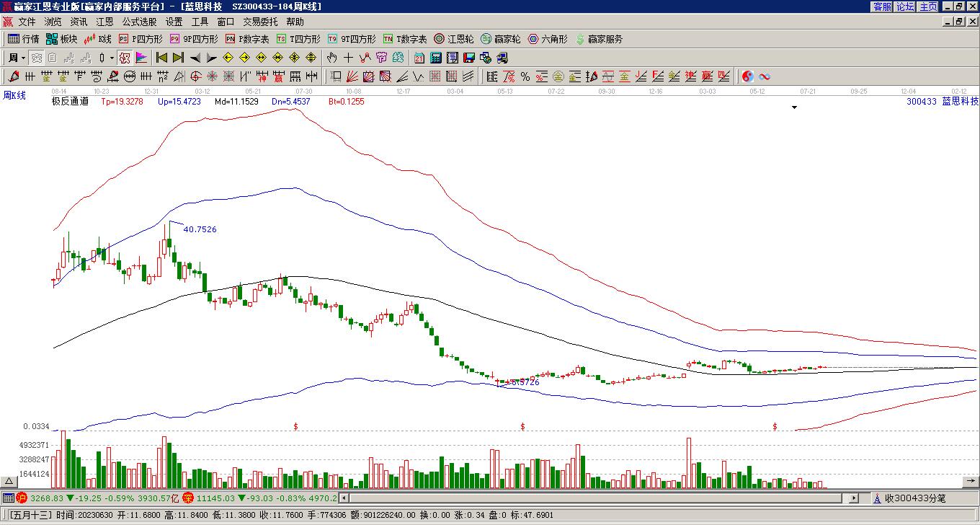Click the colorful flag icon
Screen dimensions: 980x525
[x=141, y=58]
